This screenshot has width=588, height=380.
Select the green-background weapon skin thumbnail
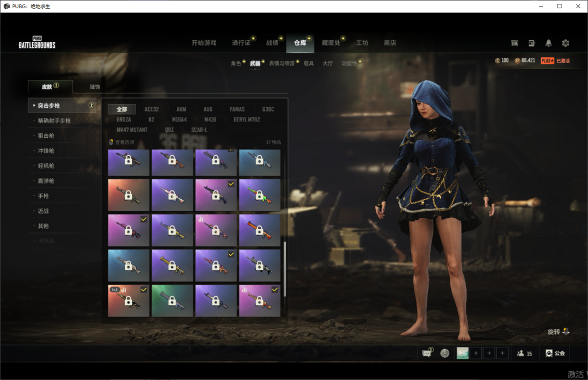(x=172, y=301)
